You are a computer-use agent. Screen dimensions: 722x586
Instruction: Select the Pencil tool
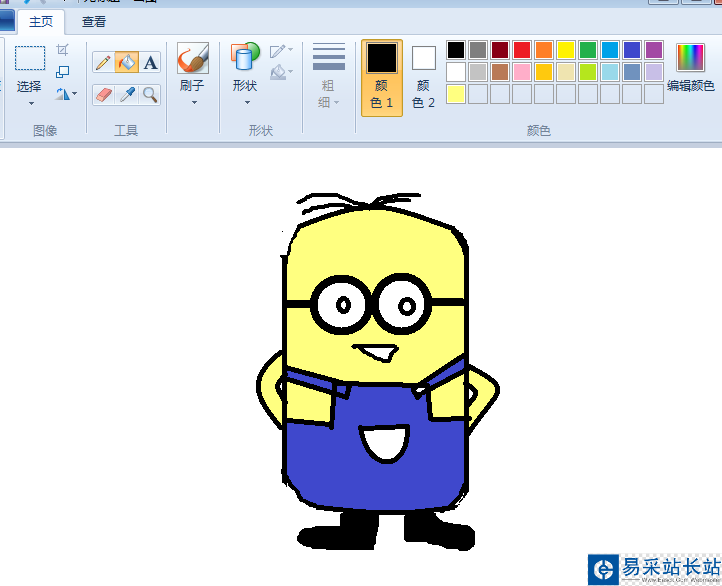pyautogui.click(x=103, y=63)
